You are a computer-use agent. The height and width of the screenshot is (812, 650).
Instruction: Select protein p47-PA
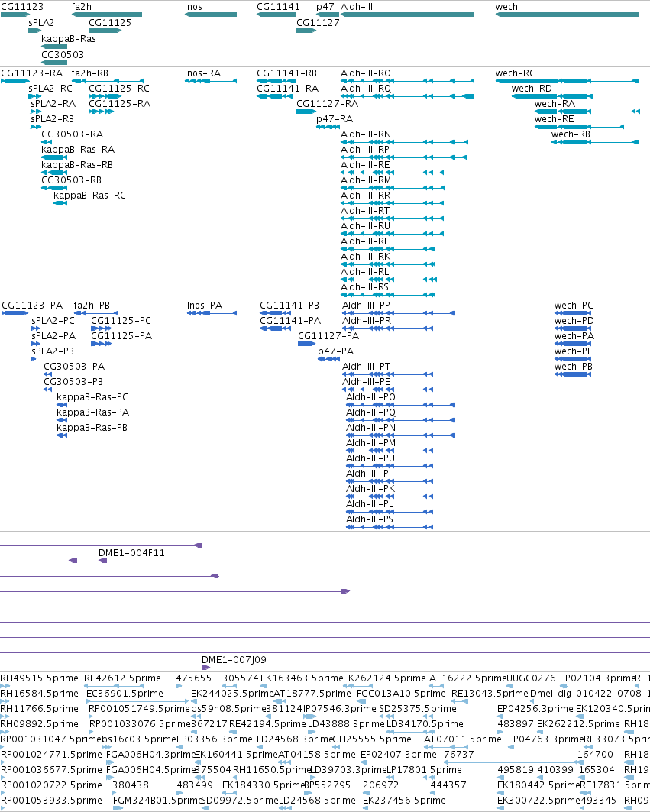coord(335,351)
